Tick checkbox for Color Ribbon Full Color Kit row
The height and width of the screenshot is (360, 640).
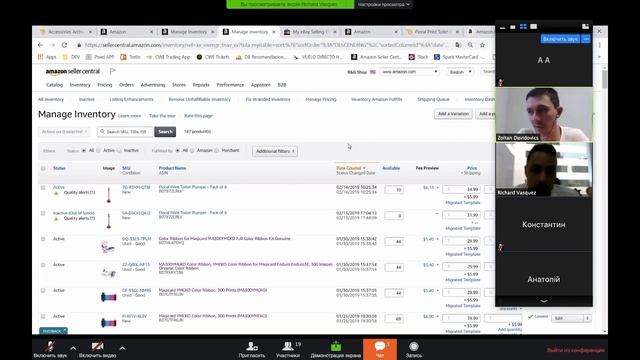click(x=43, y=239)
